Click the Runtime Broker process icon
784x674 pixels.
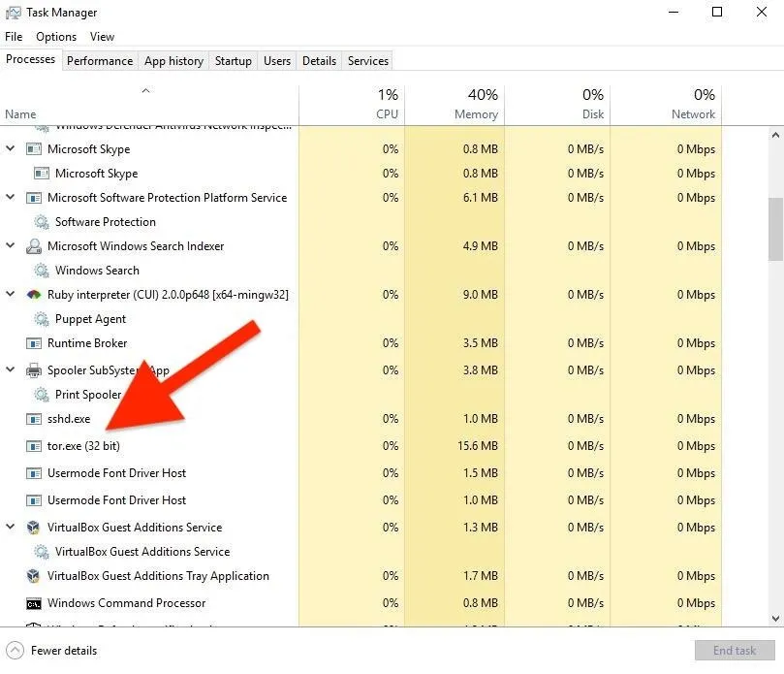pyautogui.click(x=34, y=343)
